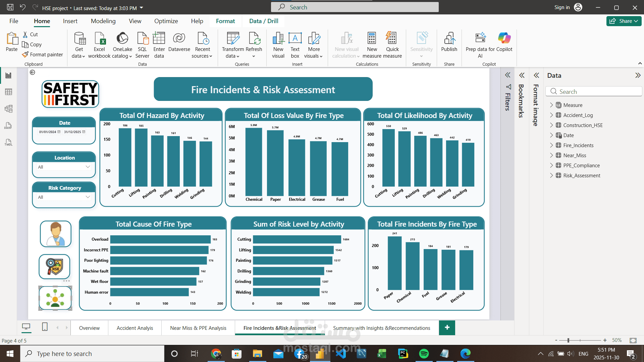Insert a Text box
Screen dimensions: 644x362
[295, 40]
